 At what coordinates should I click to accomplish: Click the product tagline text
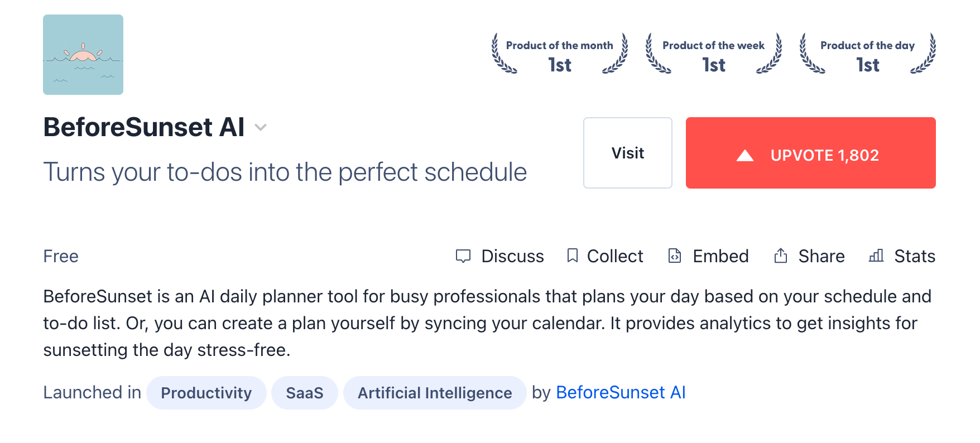click(285, 172)
